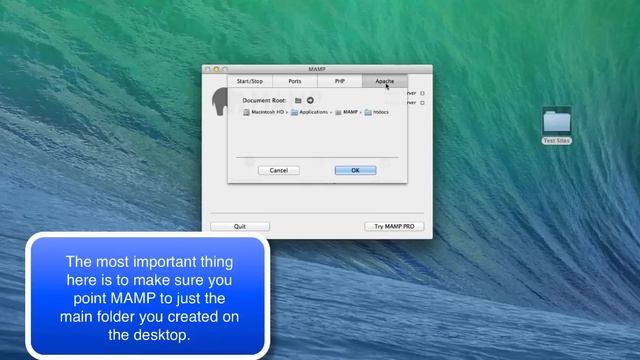The width and height of the screenshot is (640, 360).
Task: Open the PHP tab
Action: [x=340, y=81]
